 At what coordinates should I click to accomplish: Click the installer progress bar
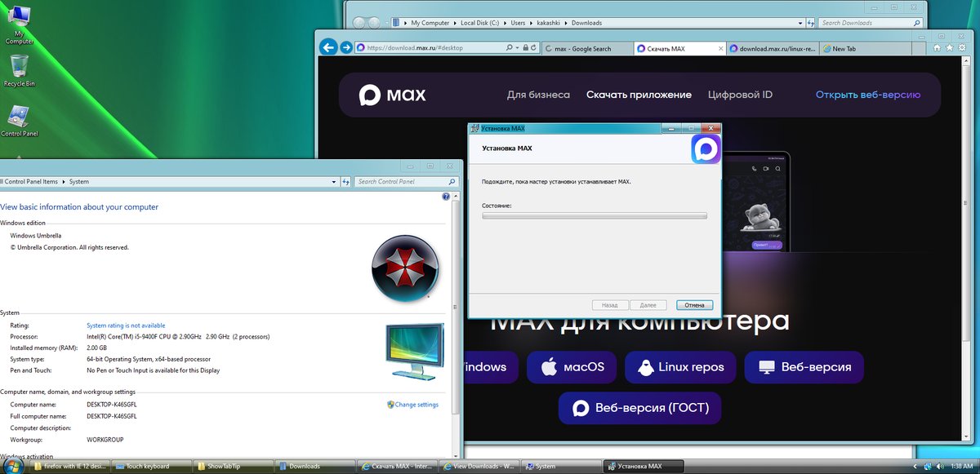click(x=595, y=215)
